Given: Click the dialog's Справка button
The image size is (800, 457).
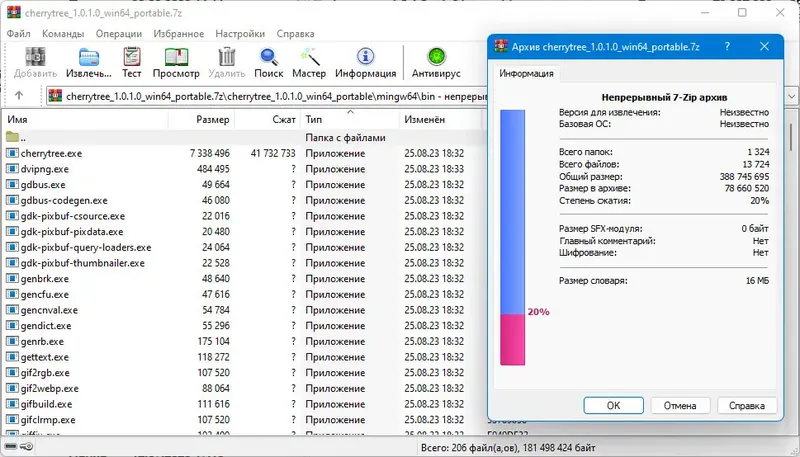Looking at the screenshot, I should pos(747,405).
